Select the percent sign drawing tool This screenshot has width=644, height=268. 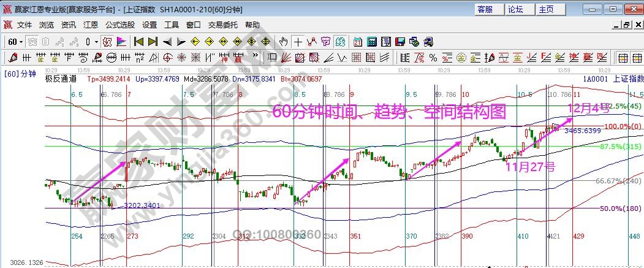(433, 58)
